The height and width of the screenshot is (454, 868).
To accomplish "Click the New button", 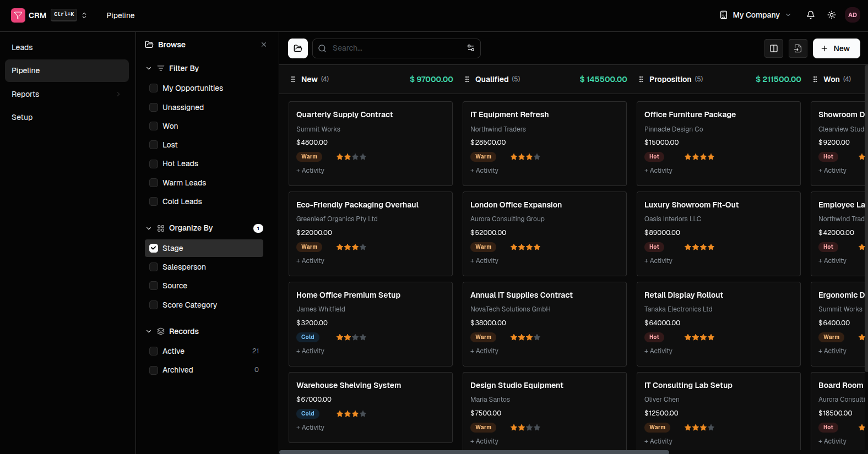I will point(836,48).
